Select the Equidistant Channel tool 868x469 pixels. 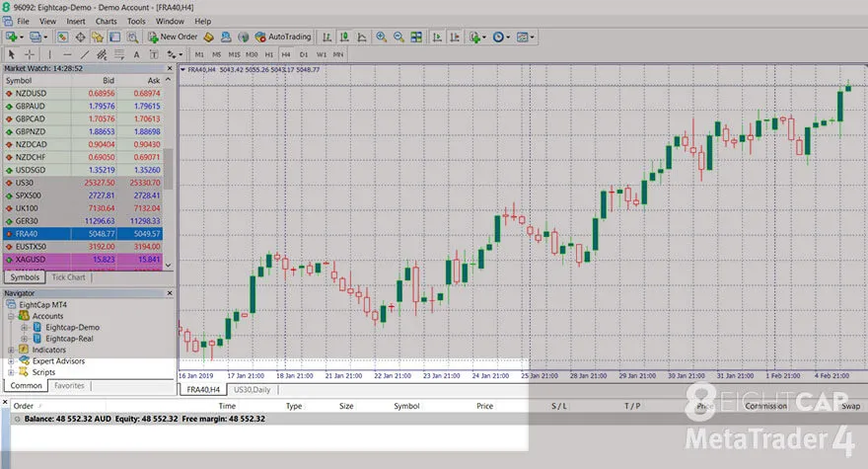pos(102,54)
